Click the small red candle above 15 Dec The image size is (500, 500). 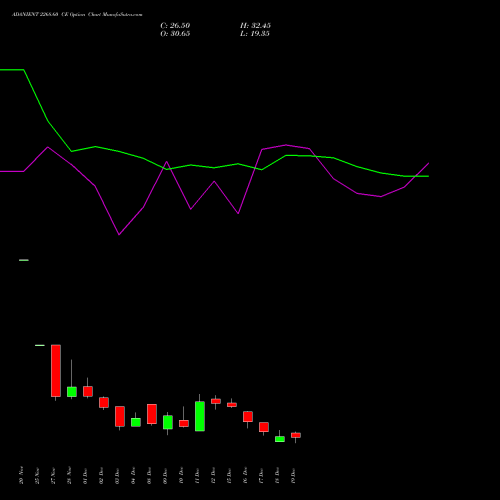coord(232,405)
